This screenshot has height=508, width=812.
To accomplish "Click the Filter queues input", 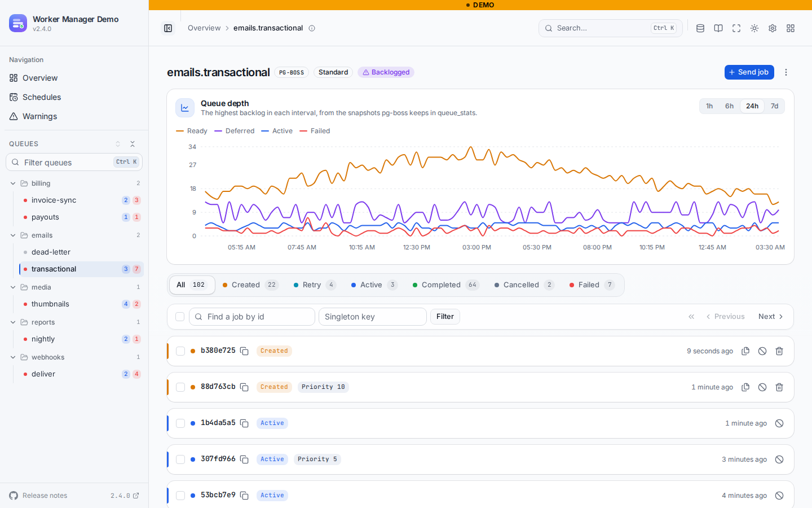I will point(74,163).
